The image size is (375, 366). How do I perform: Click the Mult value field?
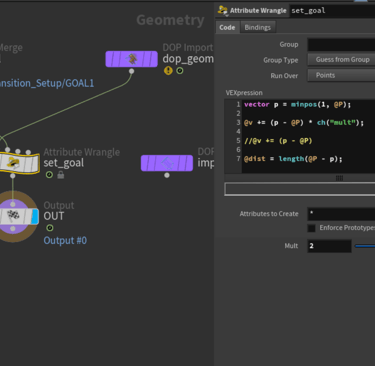point(329,246)
